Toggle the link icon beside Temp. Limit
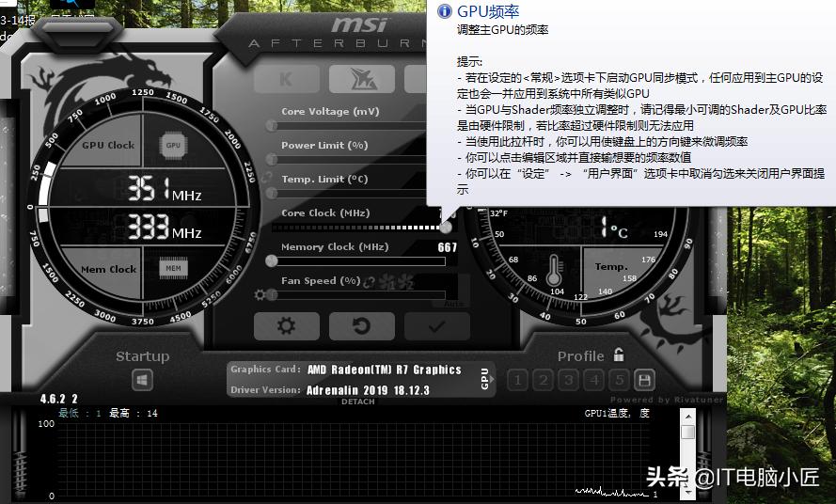 [267, 177]
